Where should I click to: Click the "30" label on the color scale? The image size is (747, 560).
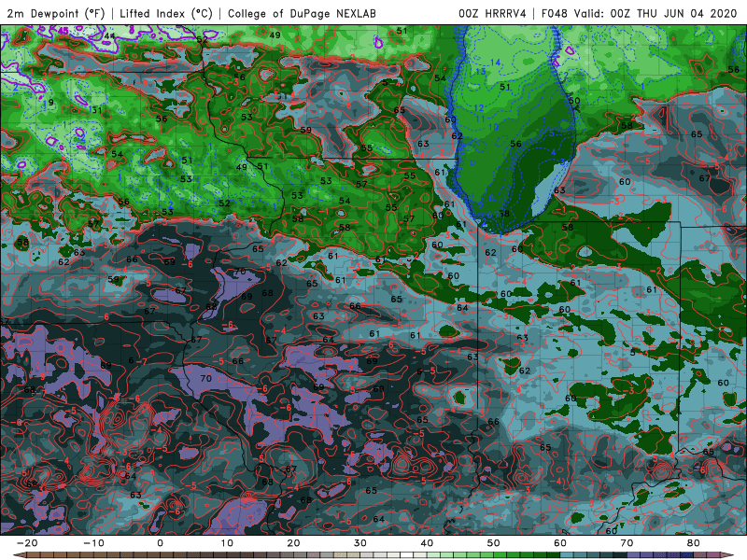point(360,543)
